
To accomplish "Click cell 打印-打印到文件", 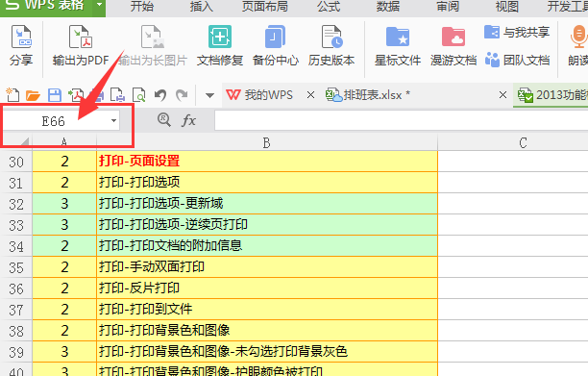I will click(267, 310).
